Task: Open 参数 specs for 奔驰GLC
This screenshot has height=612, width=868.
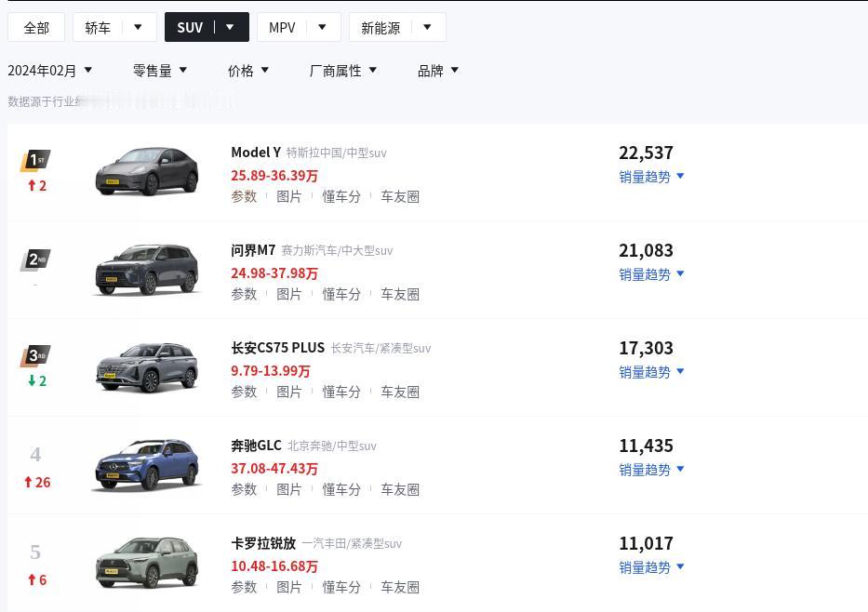Action: pyautogui.click(x=244, y=490)
